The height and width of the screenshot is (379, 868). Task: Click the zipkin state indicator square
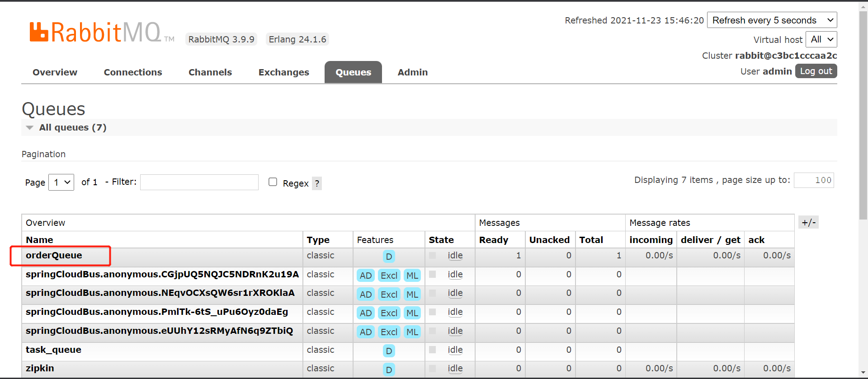[433, 369]
